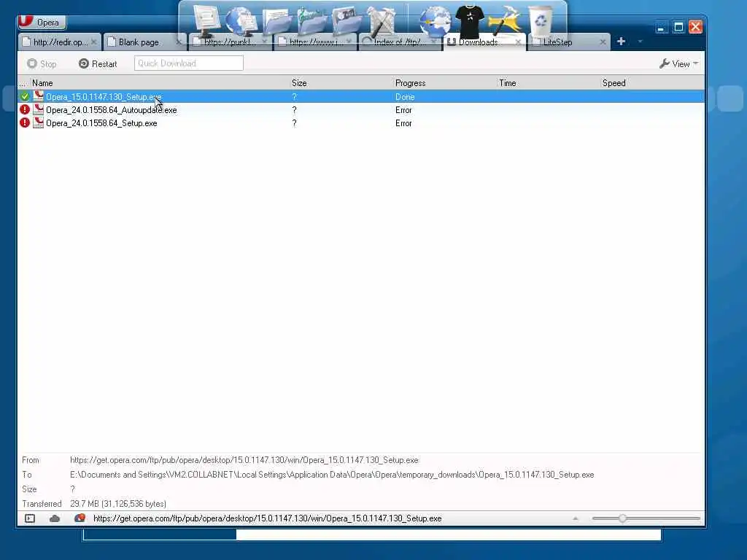
Task: Open web browser globe dock icon
Action: click(435, 21)
